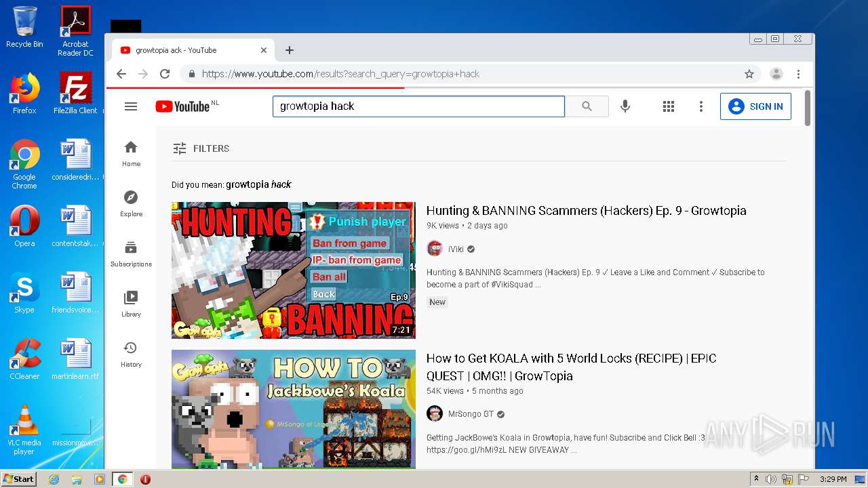Open martinlearn.rtf desktop file
This screenshot has height=488, width=868.
(75, 359)
